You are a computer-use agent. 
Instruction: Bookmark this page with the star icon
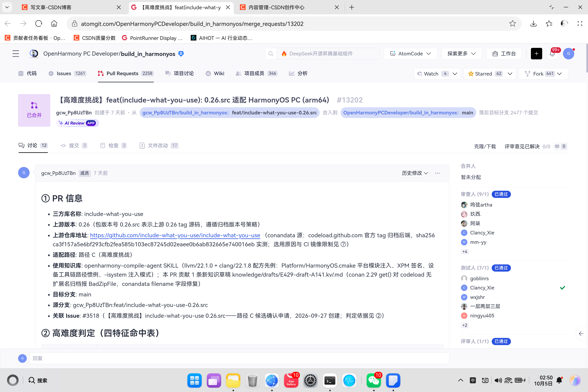tap(512, 24)
